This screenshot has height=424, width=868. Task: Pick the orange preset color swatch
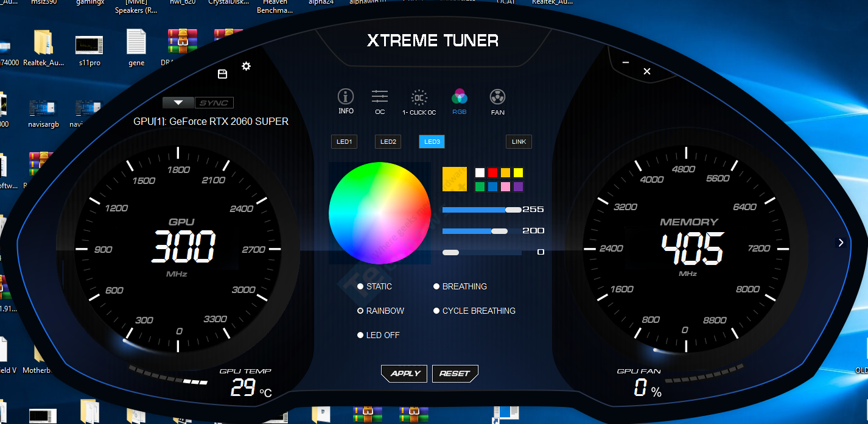[505, 172]
